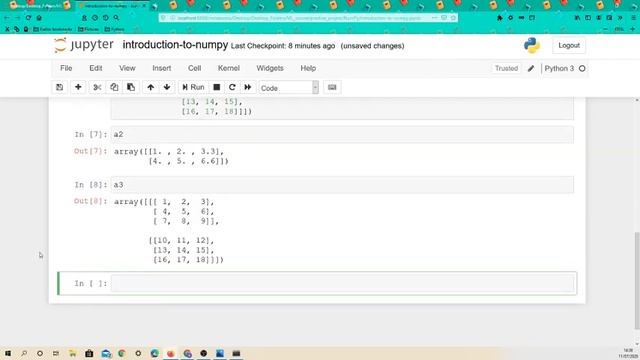
Task: Interrupt the kernel with stop icon
Action: 217,87
